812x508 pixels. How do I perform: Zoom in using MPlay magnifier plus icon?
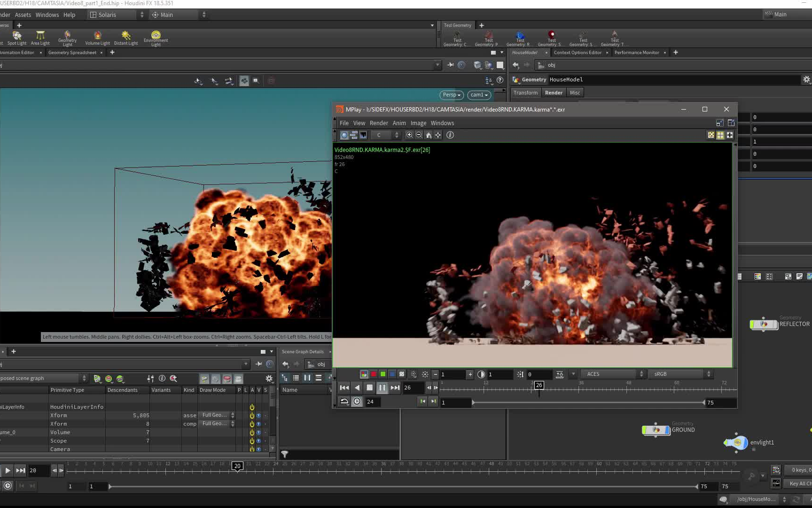click(409, 135)
